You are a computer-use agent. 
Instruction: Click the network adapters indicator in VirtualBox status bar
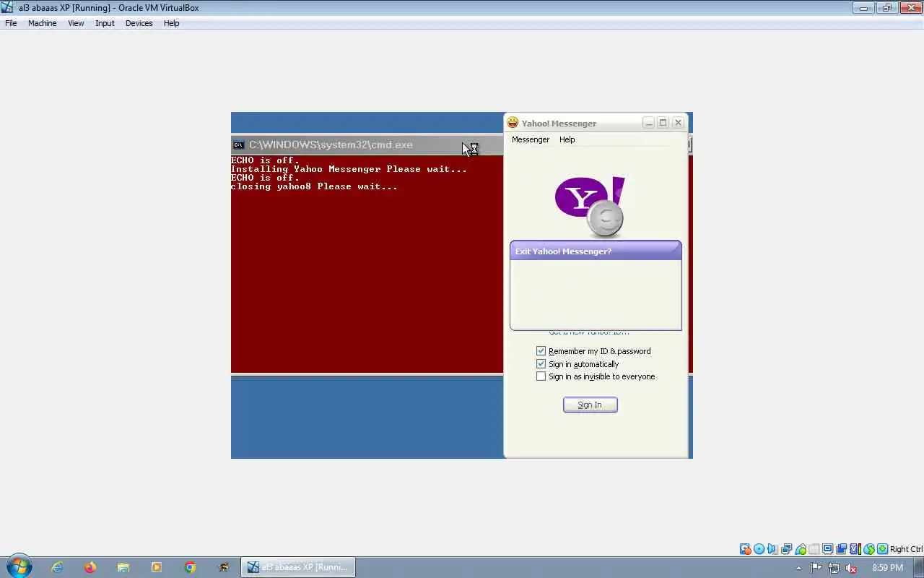pyautogui.click(x=786, y=549)
